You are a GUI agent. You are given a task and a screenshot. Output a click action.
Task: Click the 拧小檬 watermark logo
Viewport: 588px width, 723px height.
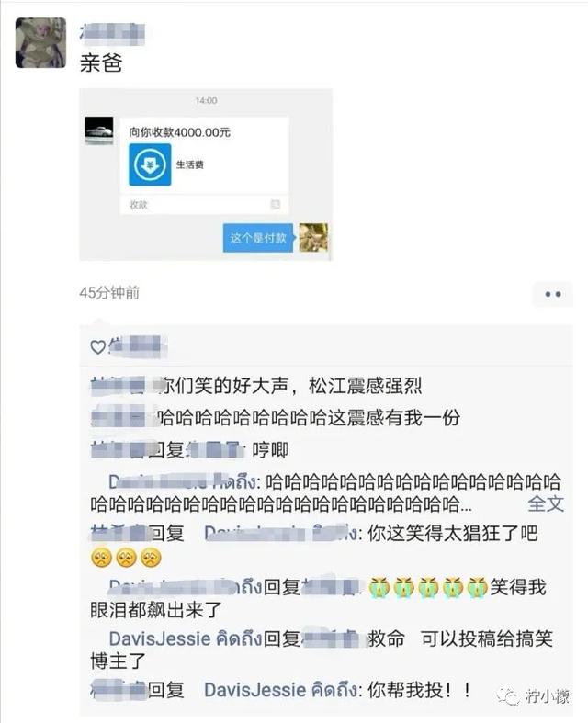[x=533, y=696]
